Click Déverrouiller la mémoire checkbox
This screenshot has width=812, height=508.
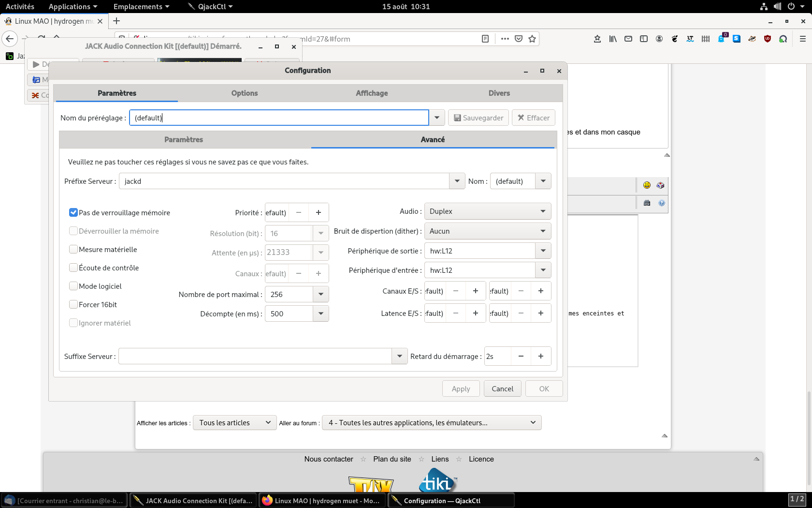click(x=73, y=231)
